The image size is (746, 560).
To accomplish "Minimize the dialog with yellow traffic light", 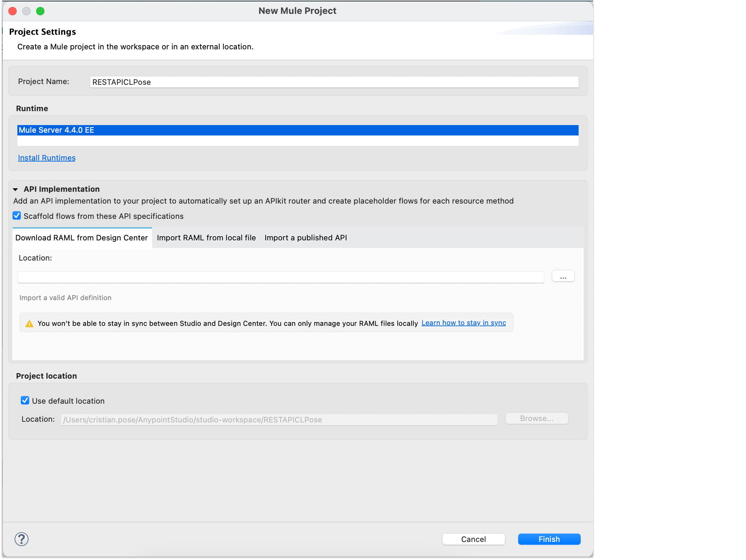I will click(x=26, y=11).
